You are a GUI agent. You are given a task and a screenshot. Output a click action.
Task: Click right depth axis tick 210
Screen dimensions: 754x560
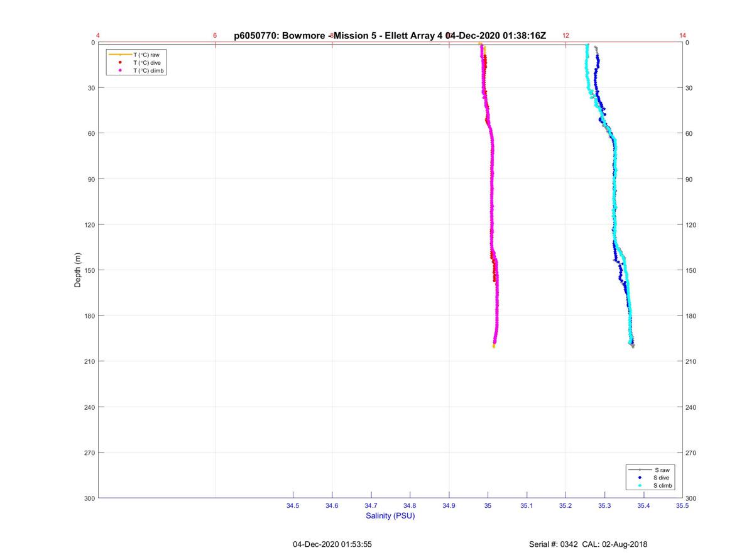click(x=692, y=361)
